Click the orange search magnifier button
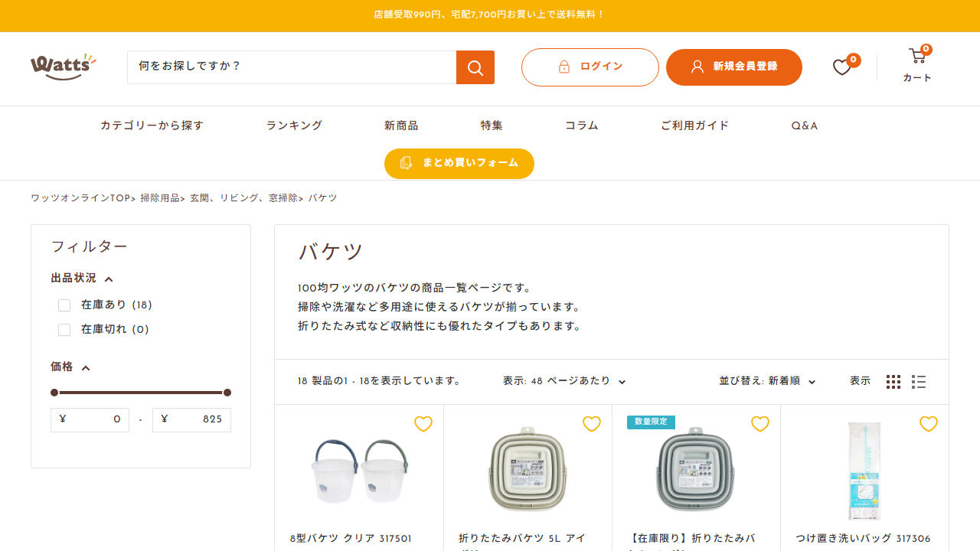The height and width of the screenshot is (551, 980). click(x=475, y=67)
